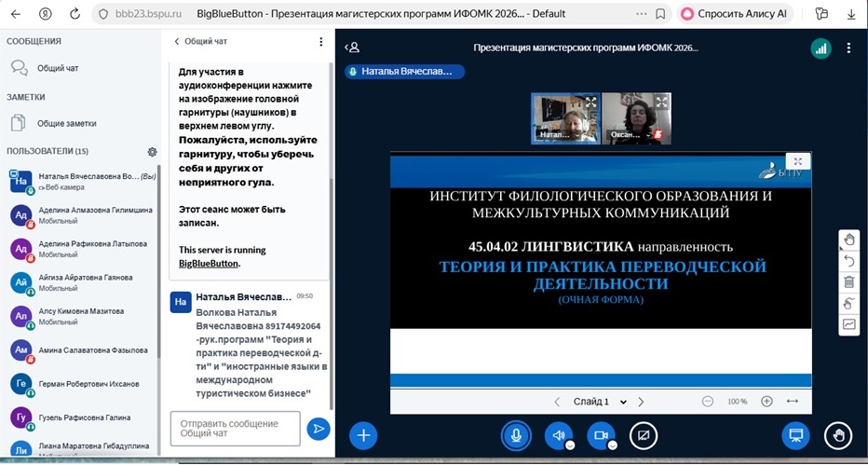Raise hand in the conference
This screenshot has height=465, width=868.
coord(838,435)
